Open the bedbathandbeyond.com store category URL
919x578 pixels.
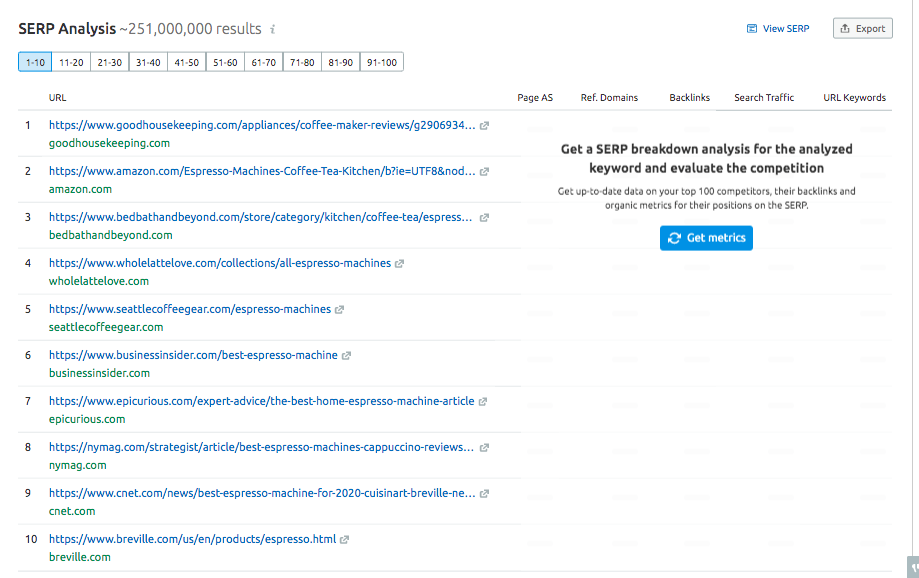[x=260, y=217]
